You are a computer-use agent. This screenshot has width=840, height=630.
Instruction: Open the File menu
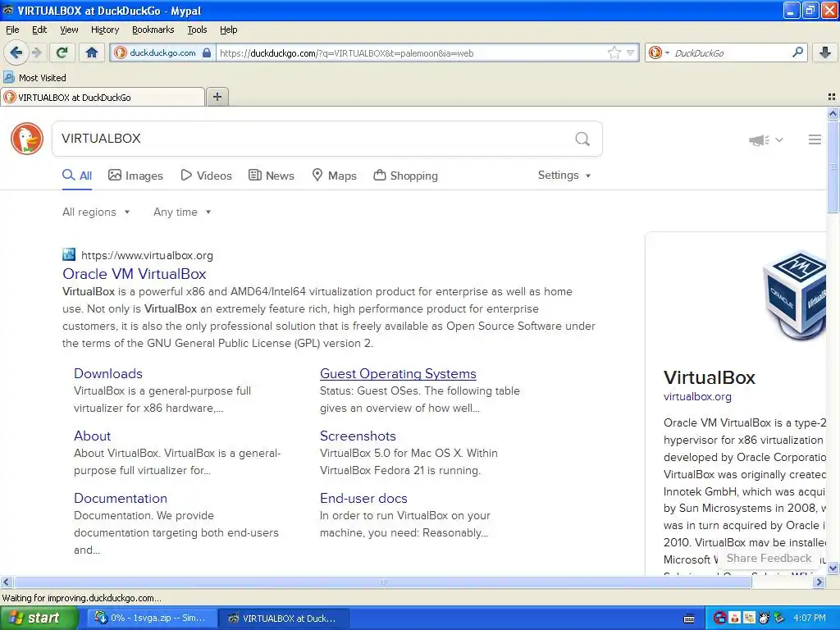12,30
